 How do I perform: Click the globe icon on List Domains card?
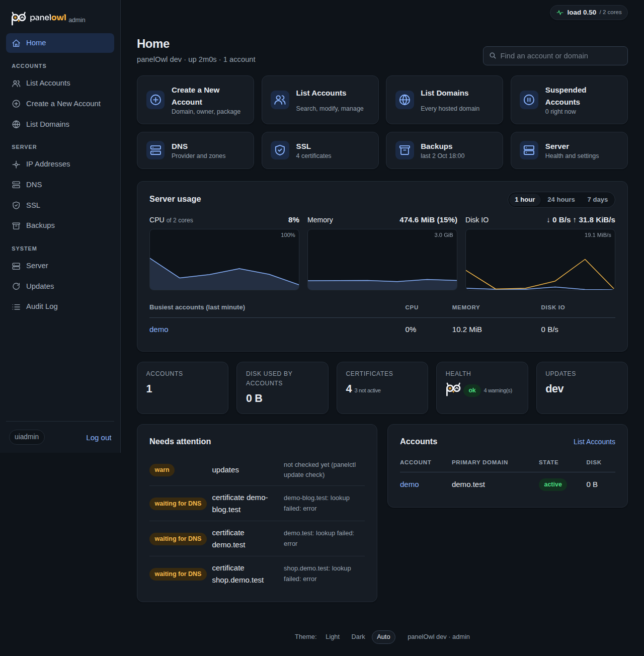click(x=405, y=100)
